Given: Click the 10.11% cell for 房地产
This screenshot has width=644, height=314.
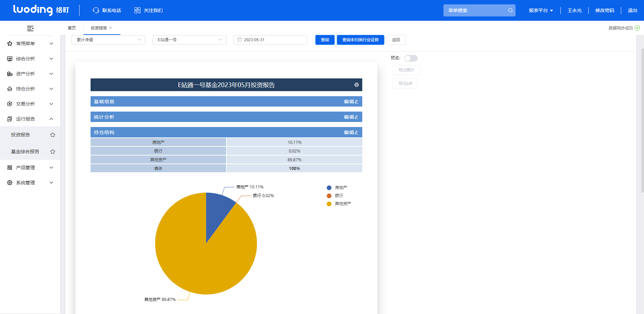Looking at the screenshot, I should pyautogui.click(x=294, y=142).
